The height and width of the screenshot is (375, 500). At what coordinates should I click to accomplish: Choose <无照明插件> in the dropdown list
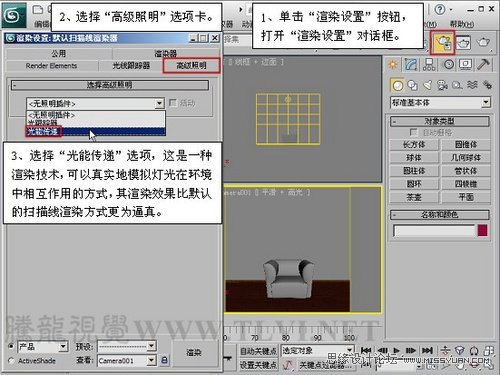(x=96, y=115)
